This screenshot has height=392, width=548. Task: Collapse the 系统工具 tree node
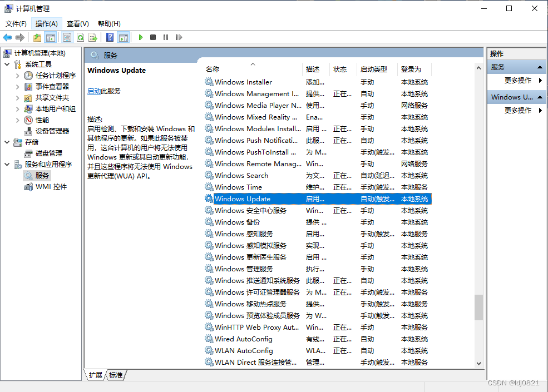tap(7, 64)
